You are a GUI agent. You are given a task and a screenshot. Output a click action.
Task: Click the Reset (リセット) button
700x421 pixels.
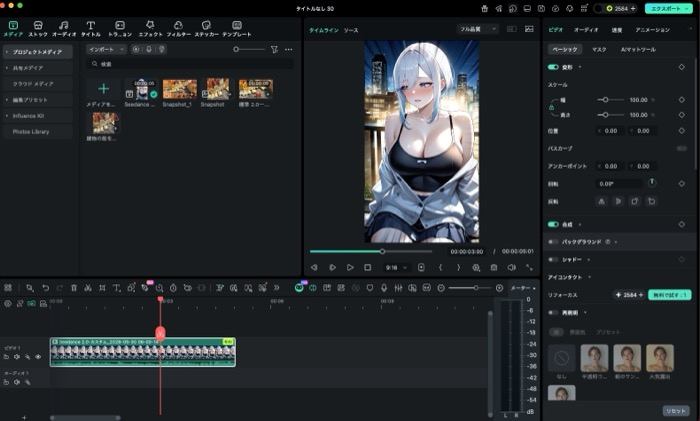tap(676, 411)
